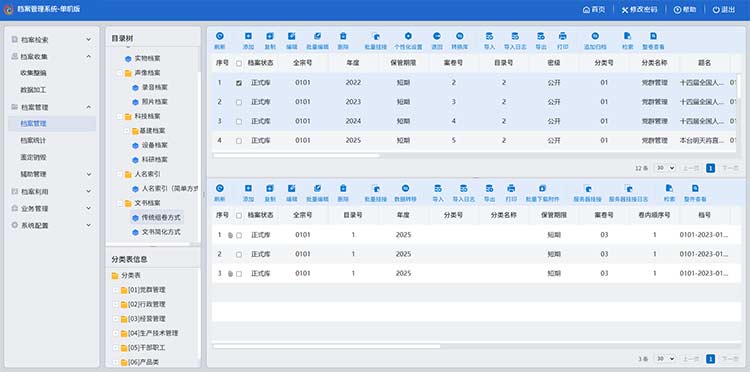Expand the 档案利用 sidebar section
This screenshot has height=372, width=750.
[88, 191]
